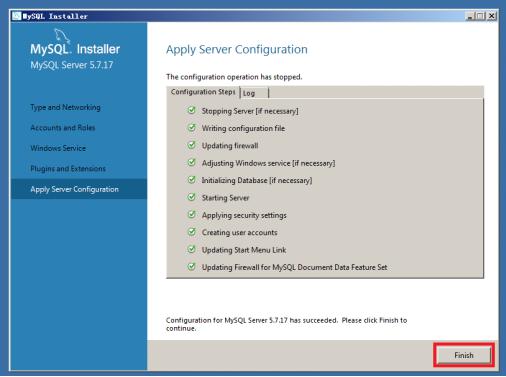Maximize the MySQL Installer window

click(x=480, y=16)
